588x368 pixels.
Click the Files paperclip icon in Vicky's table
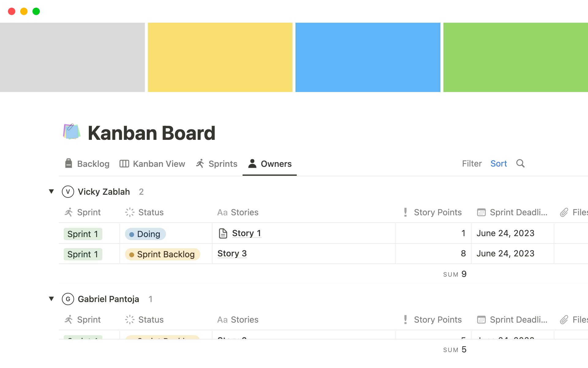coord(564,212)
